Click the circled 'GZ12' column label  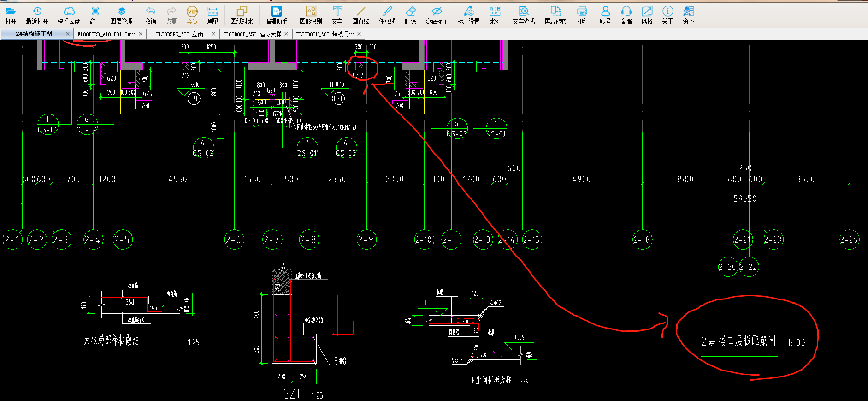(x=358, y=76)
